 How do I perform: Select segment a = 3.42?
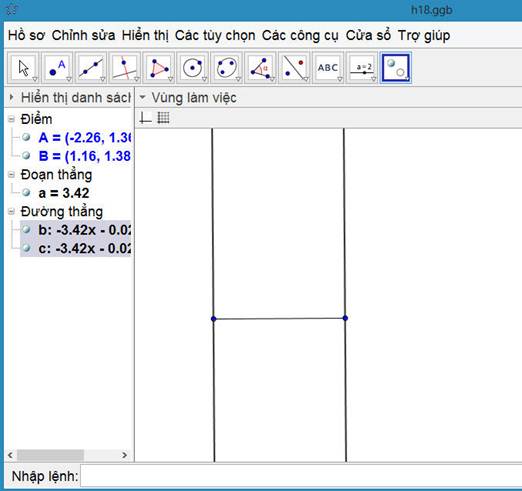tap(64, 193)
